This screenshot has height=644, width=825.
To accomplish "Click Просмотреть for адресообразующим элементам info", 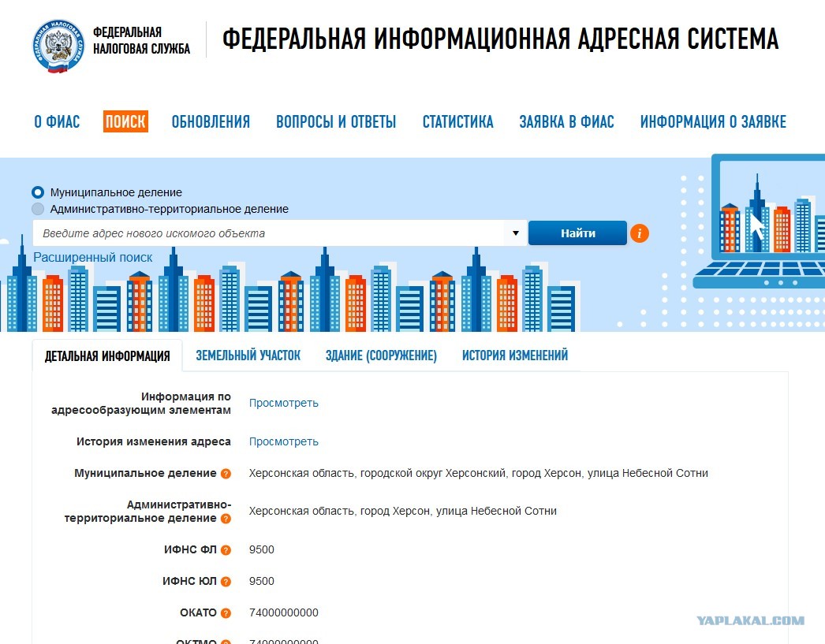I will [x=284, y=403].
